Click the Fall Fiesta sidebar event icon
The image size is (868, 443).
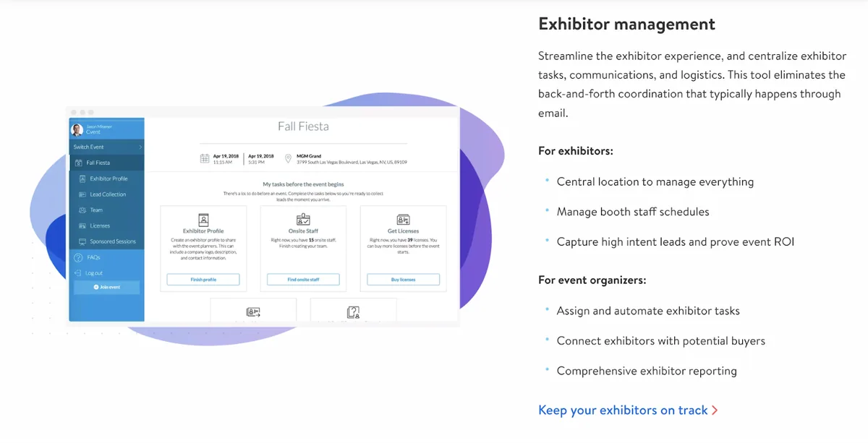(x=80, y=163)
